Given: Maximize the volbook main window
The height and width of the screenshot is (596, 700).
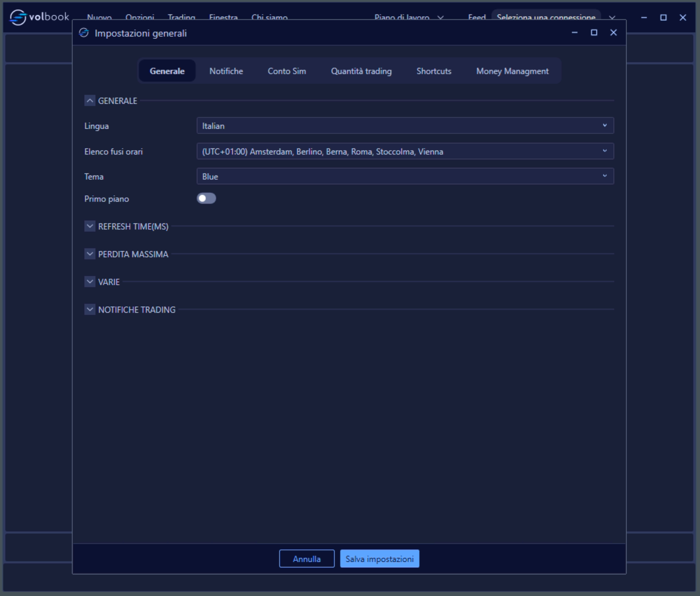Looking at the screenshot, I should [663, 18].
